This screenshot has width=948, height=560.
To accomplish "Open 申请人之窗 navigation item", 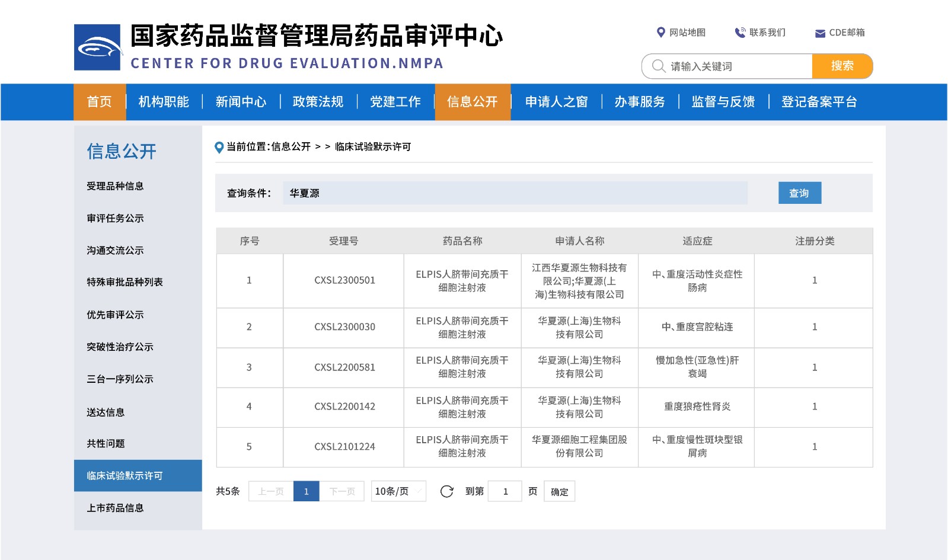I will [x=556, y=102].
